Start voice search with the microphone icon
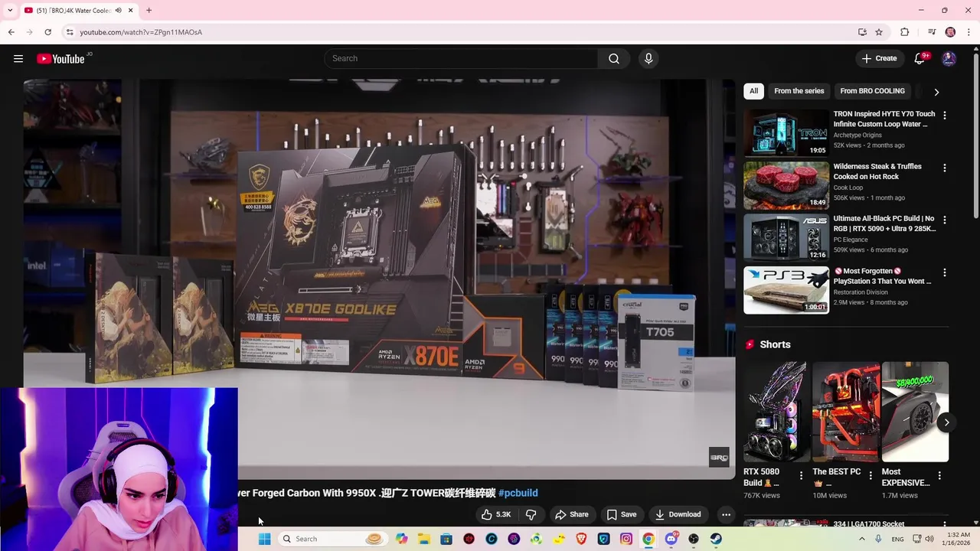This screenshot has height=551, width=980. pyautogui.click(x=648, y=59)
